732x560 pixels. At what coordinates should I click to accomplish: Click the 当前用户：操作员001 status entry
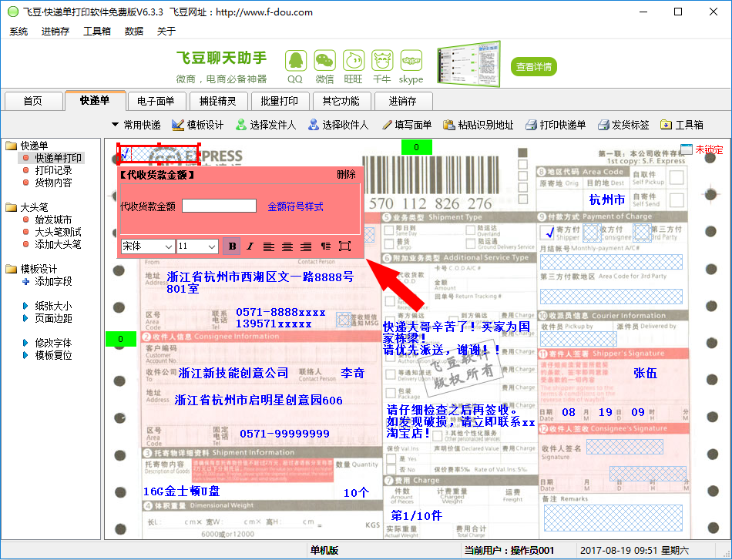click(509, 551)
